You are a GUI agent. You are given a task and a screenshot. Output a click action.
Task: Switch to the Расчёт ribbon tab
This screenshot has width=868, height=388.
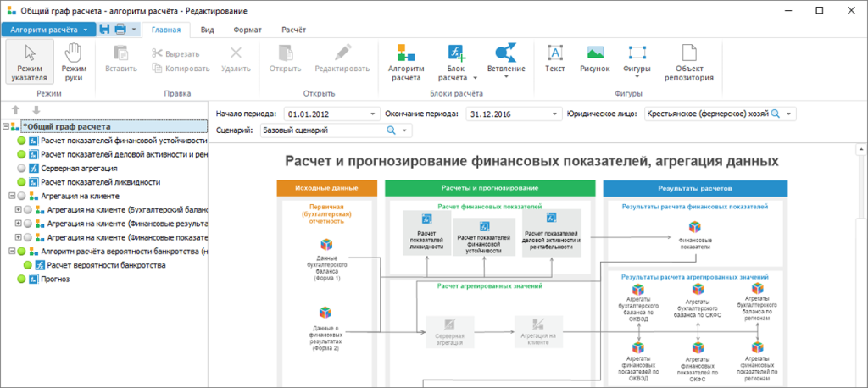tap(294, 30)
